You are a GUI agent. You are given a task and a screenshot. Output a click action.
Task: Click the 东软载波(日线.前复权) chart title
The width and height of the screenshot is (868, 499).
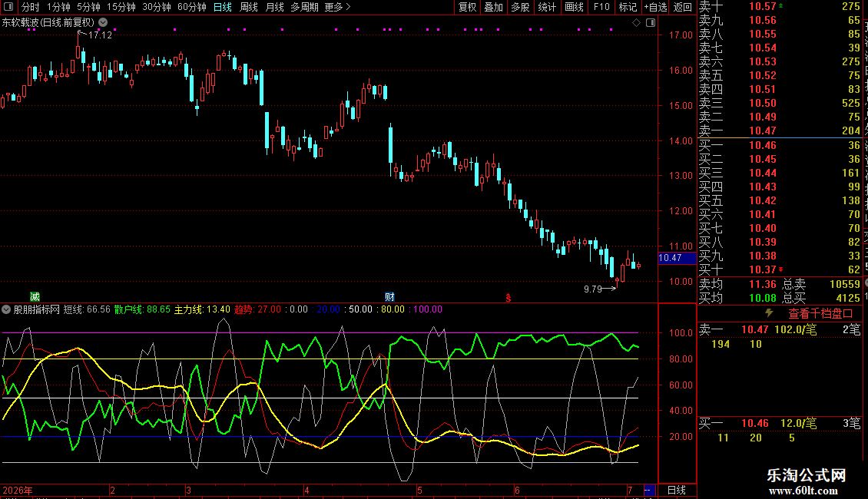click(48, 22)
